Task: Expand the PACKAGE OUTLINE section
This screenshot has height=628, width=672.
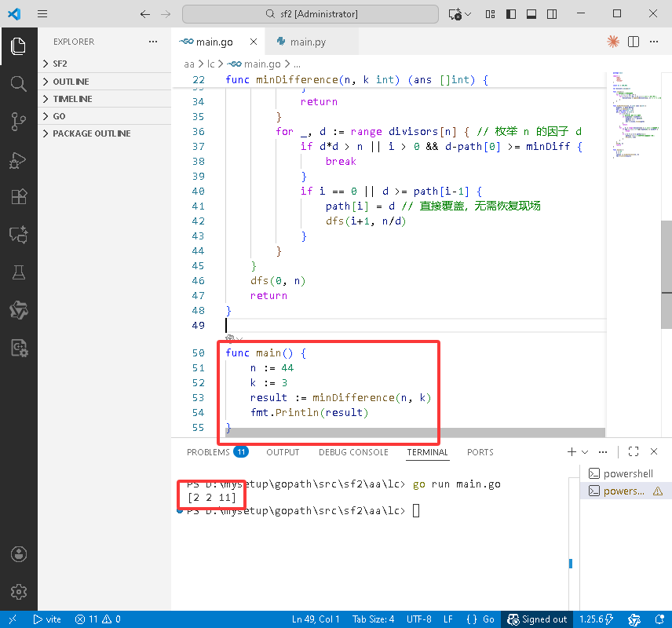Action: tap(104, 133)
